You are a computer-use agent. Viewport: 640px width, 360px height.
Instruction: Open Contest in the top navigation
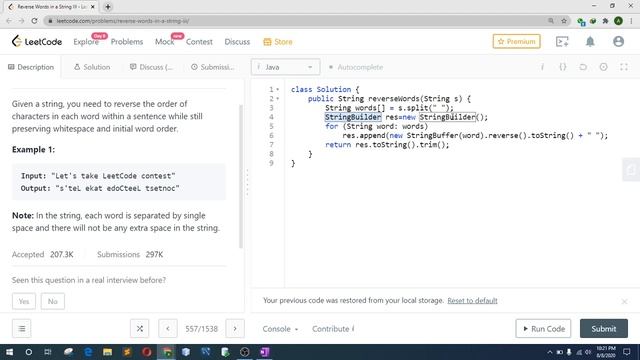tap(199, 42)
